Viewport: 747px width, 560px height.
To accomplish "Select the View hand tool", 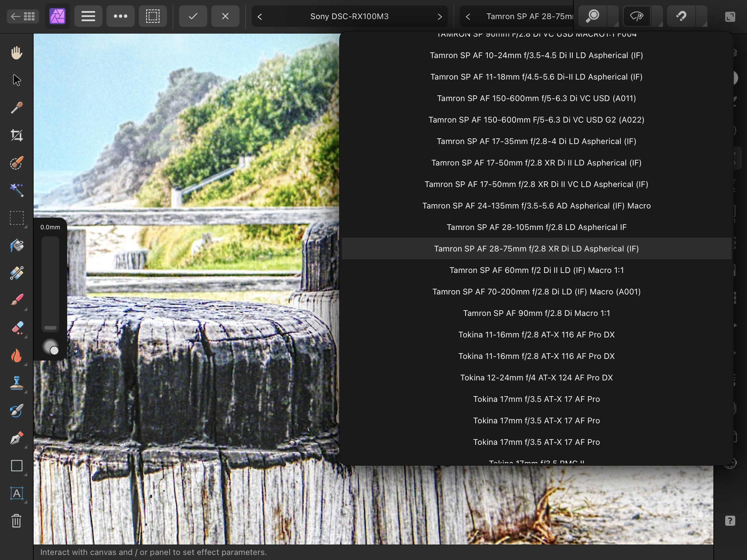I will pyautogui.click(x=16, y=53).
